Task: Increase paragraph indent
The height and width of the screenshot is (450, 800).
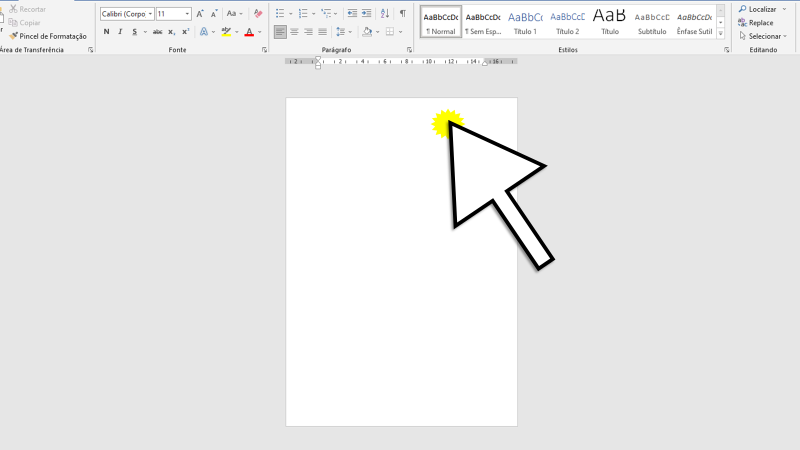Action: click(x=366, y=14)
